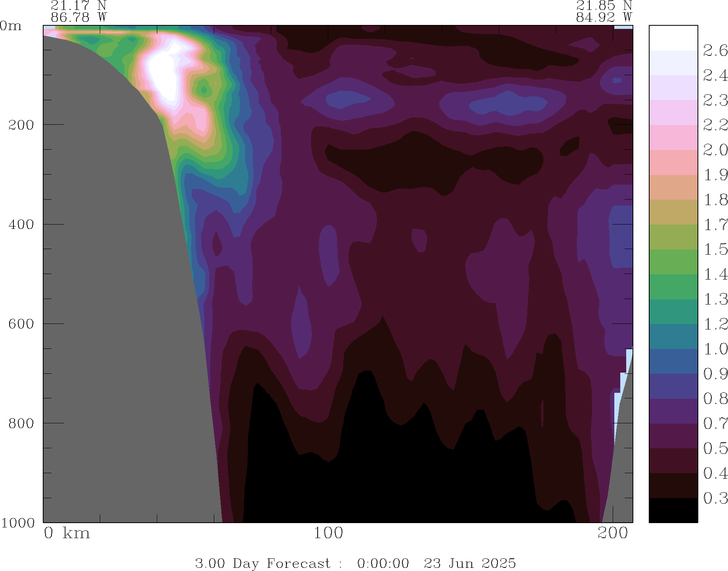Select the 1.5 value on the color scale
This screenshot has height=571, width=728.
[715, 249]
